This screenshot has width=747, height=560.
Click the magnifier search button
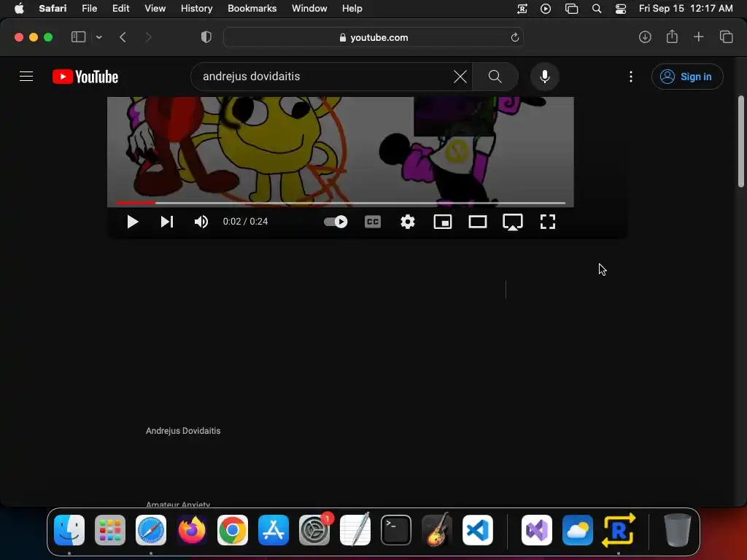pyautogui.click(x=495, y=76)
